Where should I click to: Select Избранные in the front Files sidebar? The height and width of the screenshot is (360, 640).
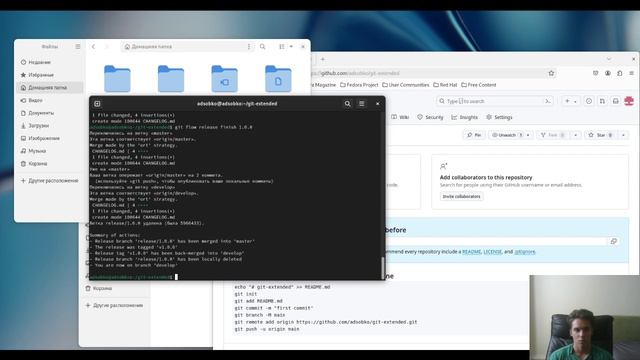pos(50,75)
